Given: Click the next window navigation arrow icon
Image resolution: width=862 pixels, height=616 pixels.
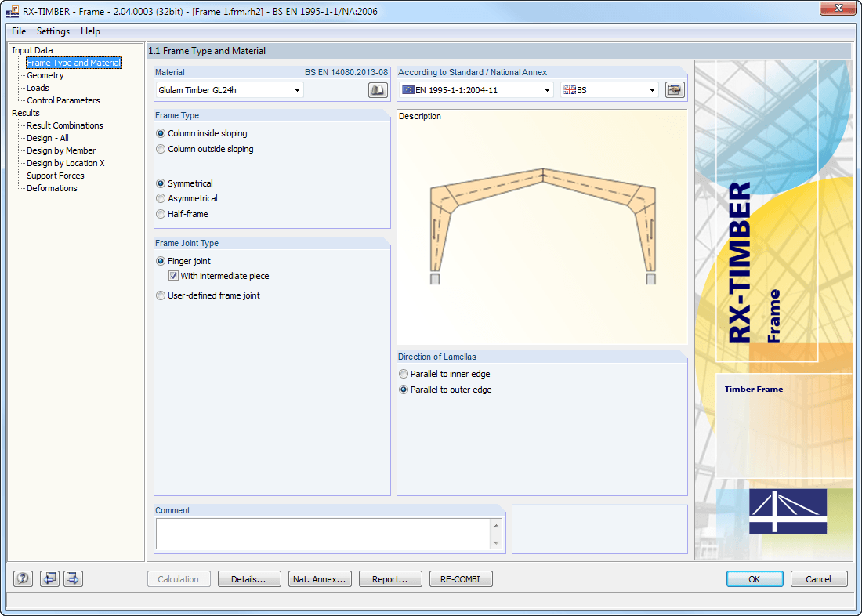Looking at the screenshot, I should [x=71, y=578].
